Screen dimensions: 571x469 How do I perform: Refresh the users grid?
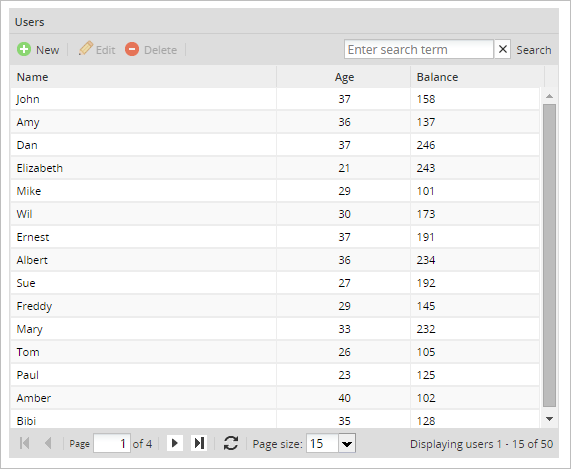coord(231,443)
